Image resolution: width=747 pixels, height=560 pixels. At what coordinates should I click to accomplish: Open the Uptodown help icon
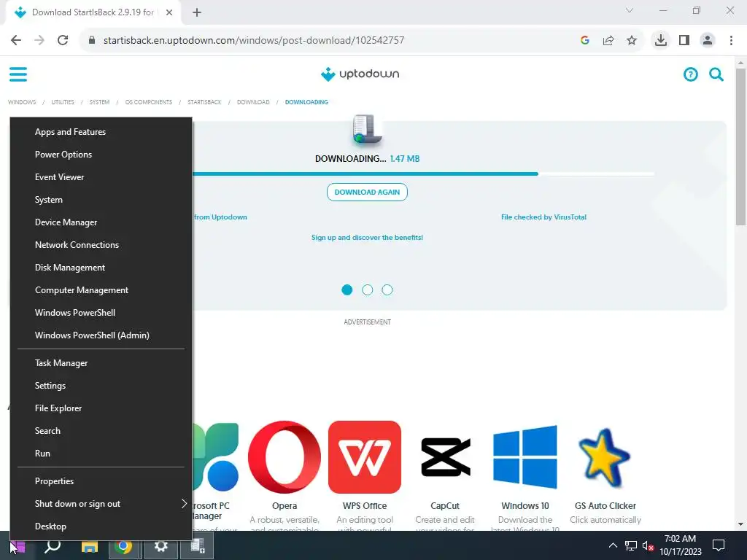click(690, 74)
